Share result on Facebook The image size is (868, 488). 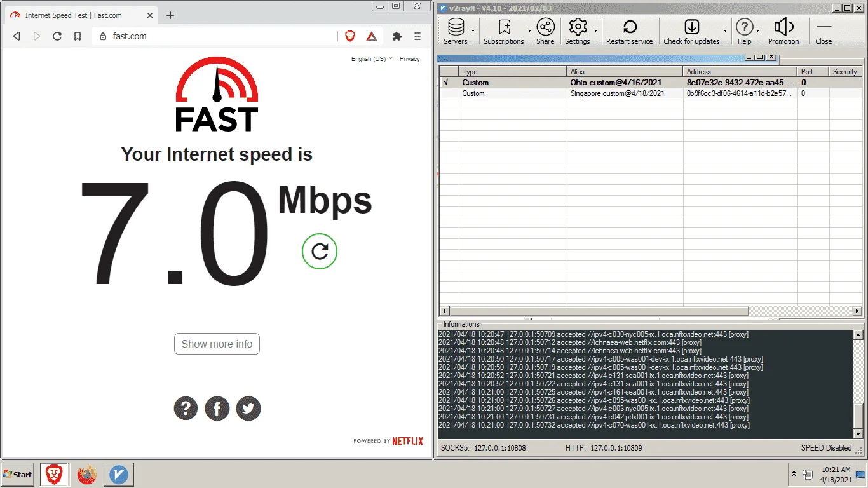[x=217, y=409]
